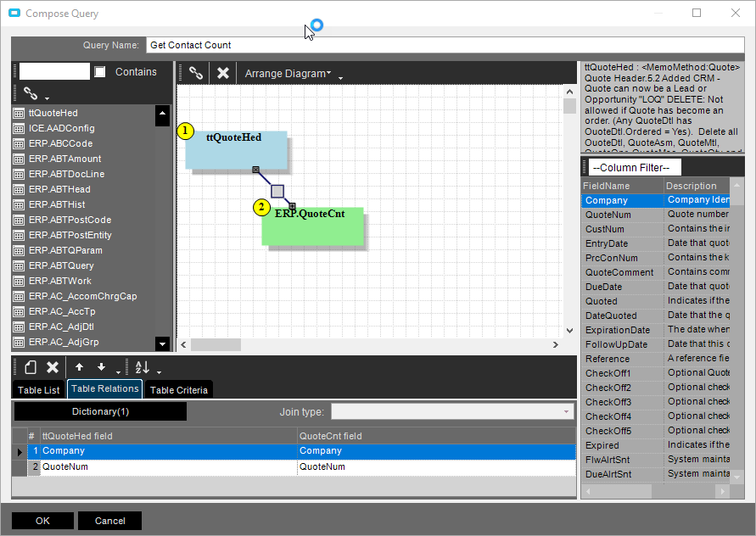
Task: Click the table list scroll down arrow
Action: click(x=162, y=343)
